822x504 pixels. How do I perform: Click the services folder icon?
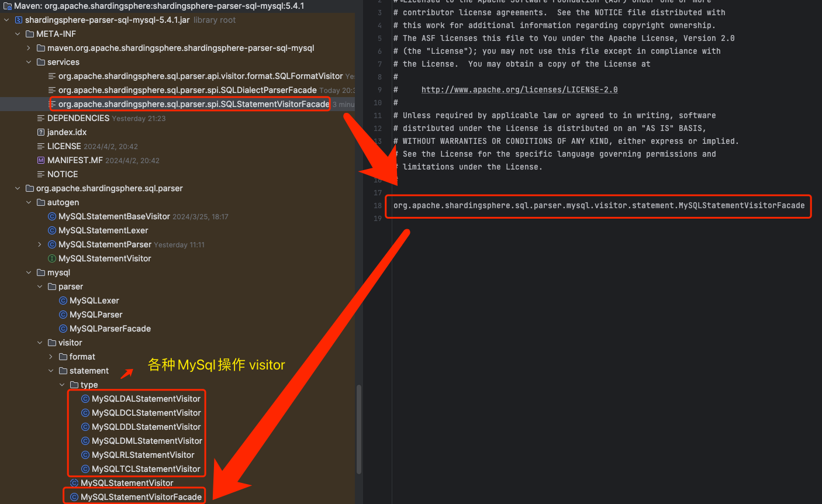coord(41,62)
